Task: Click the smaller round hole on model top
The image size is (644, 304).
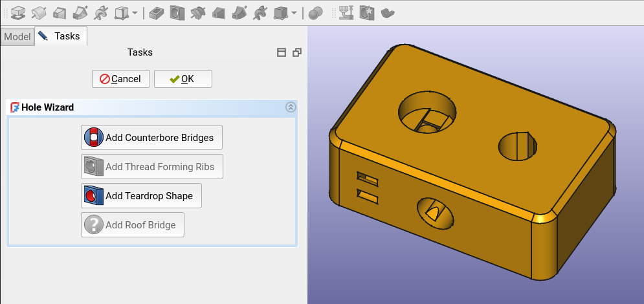Action: click(518, 146)
